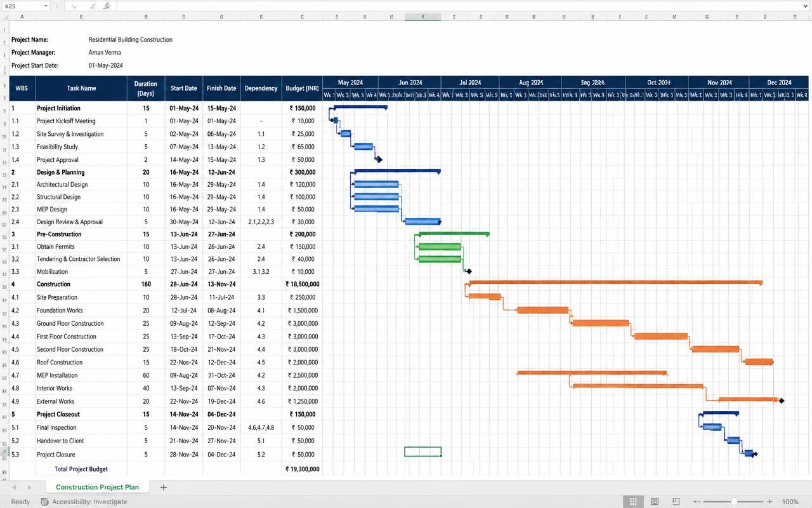Viewport: 812px width, 508px height.
Task: Click the Accessibility checker icon
Action: 44,502
